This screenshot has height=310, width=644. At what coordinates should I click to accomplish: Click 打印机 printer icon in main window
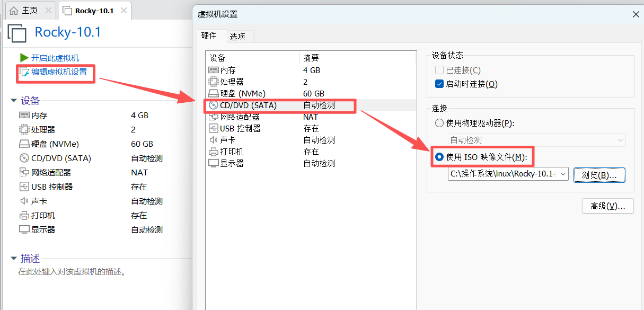click(24, 215)
